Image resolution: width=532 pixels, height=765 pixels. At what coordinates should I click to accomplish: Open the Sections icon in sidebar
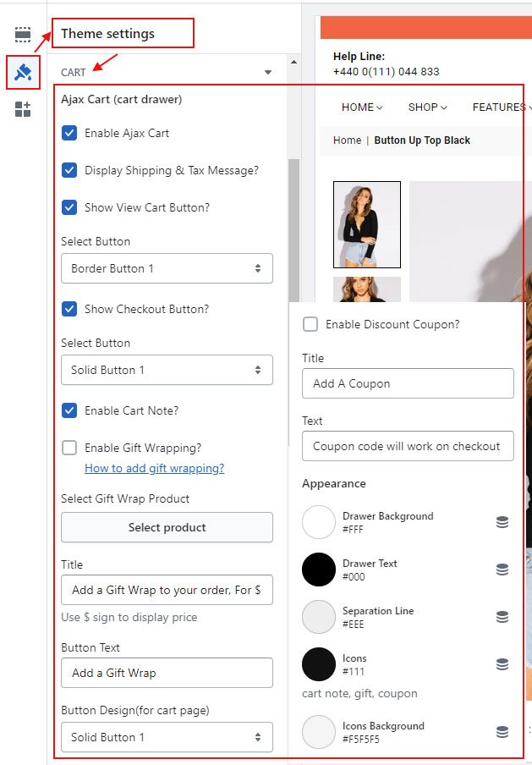23,35
